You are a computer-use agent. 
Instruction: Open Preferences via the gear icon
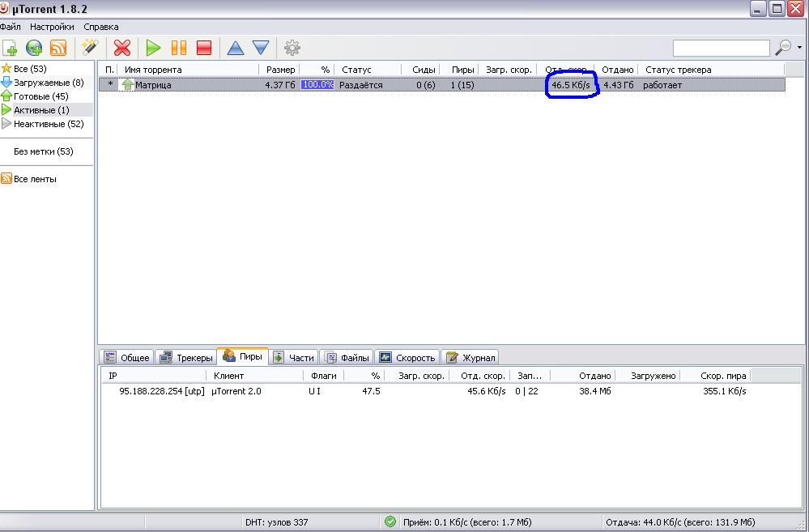(x=292, y=49)
